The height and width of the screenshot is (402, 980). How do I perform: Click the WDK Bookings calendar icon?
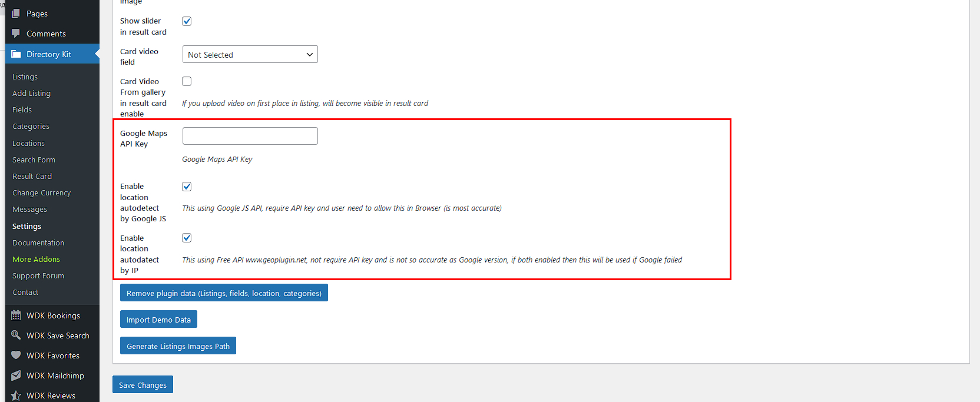pos(16,315)
